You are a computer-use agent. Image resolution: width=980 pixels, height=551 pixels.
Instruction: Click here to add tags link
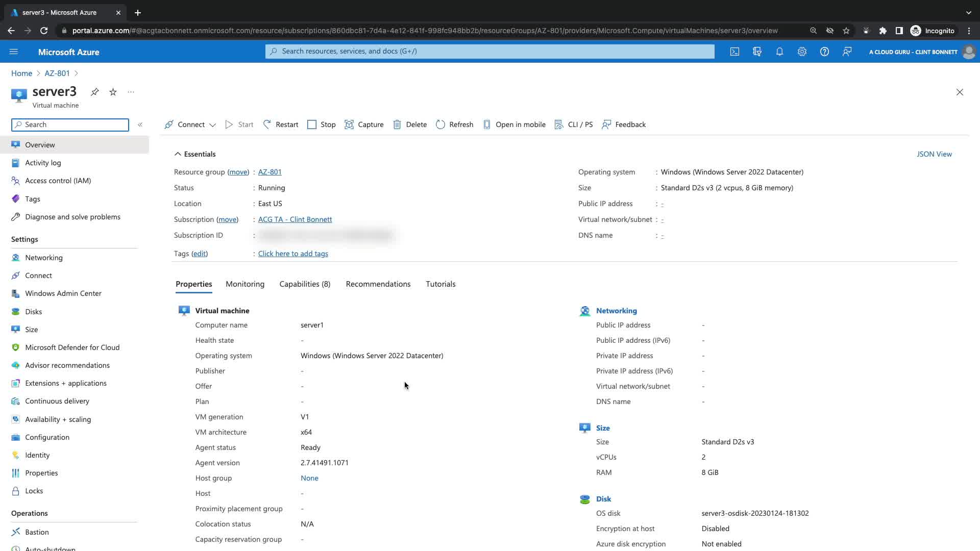(x=293, y=254)
